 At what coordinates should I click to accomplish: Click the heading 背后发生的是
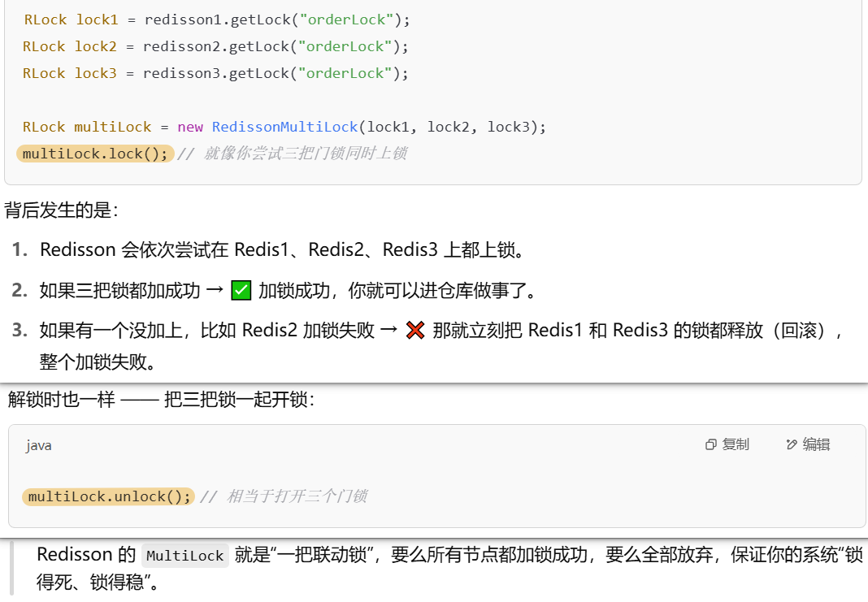pyautogui.click(x=62, y=210)
